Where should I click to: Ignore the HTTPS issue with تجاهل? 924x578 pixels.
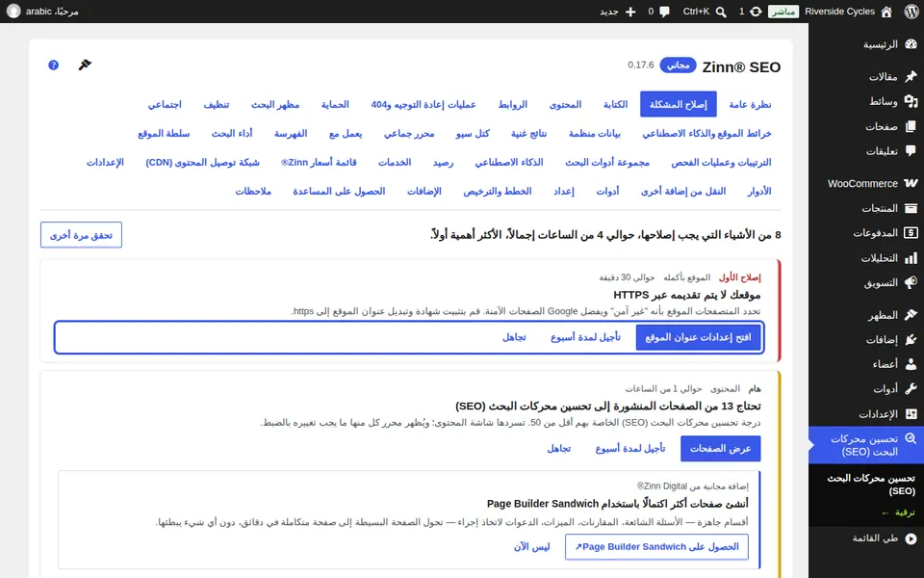pyautogui.click(x=514, y=337)
